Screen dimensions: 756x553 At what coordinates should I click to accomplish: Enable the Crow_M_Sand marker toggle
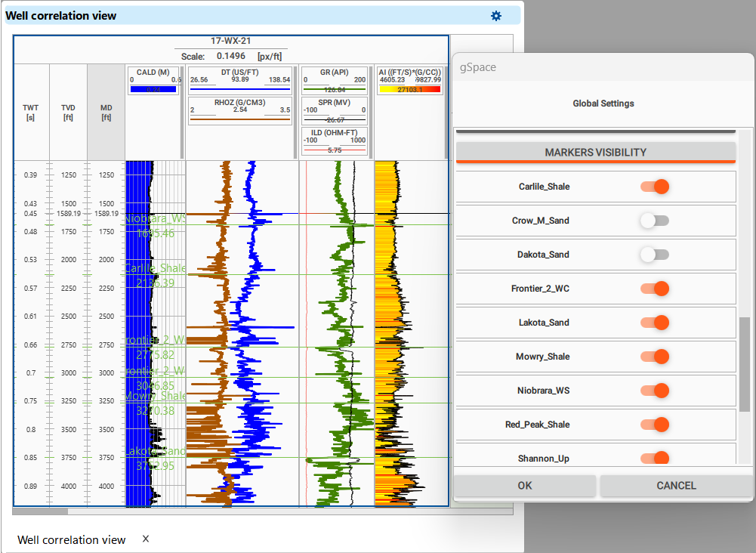[655, 221]
